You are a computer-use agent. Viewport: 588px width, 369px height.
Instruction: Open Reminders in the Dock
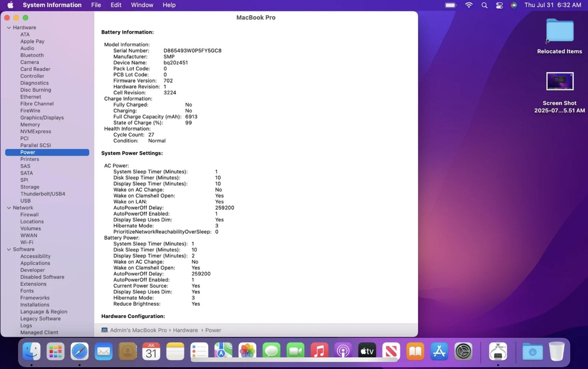(199, 351)
